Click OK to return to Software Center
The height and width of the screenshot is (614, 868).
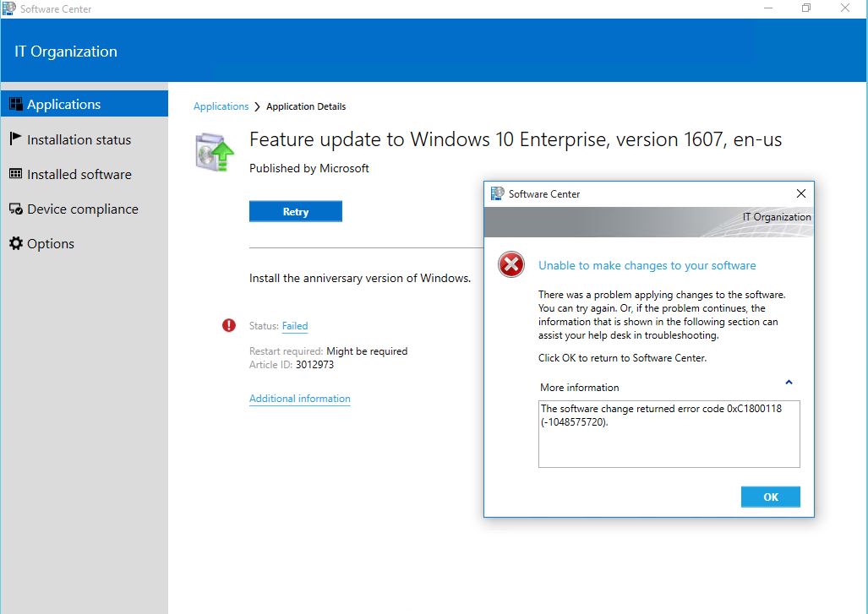[771, 497]
